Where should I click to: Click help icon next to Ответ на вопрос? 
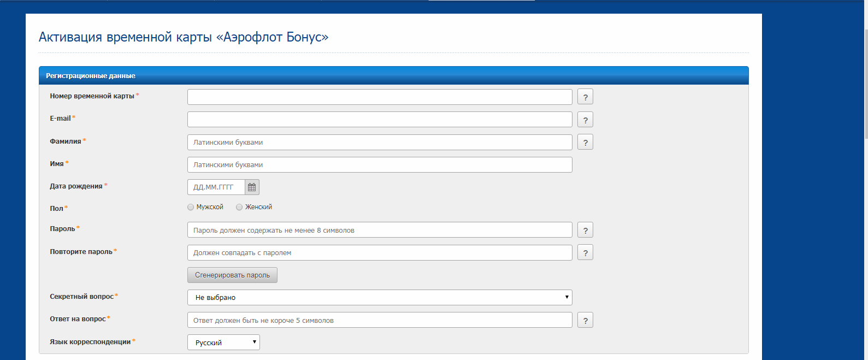coord(585,320)
